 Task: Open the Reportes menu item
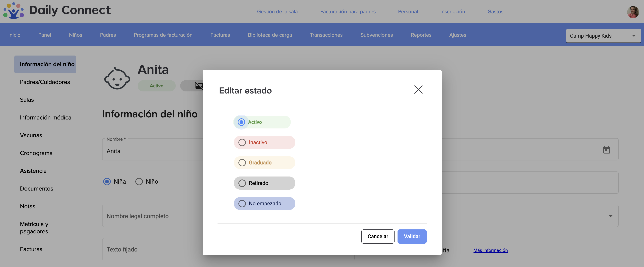(421, 35)
